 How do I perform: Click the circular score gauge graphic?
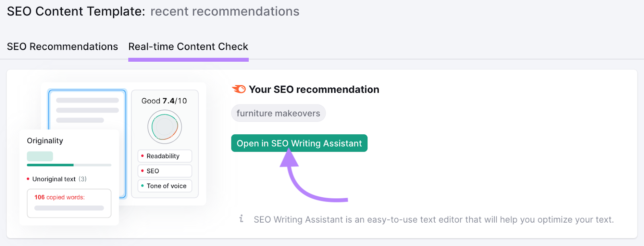tap(165, 126)
